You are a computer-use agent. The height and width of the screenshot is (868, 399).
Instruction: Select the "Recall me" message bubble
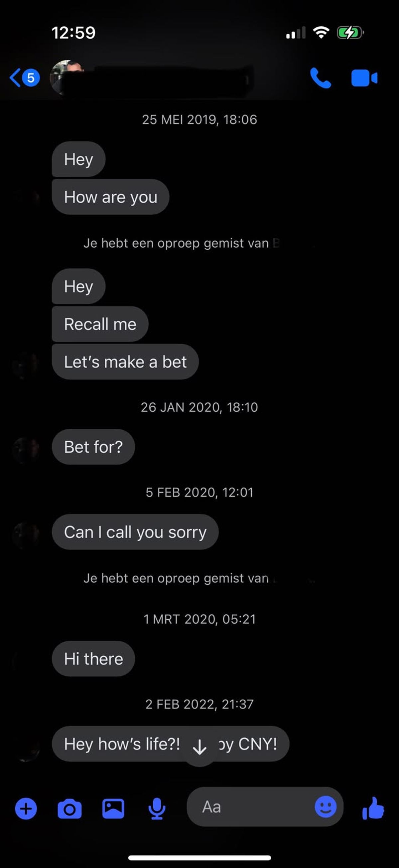tap(100, 324)
